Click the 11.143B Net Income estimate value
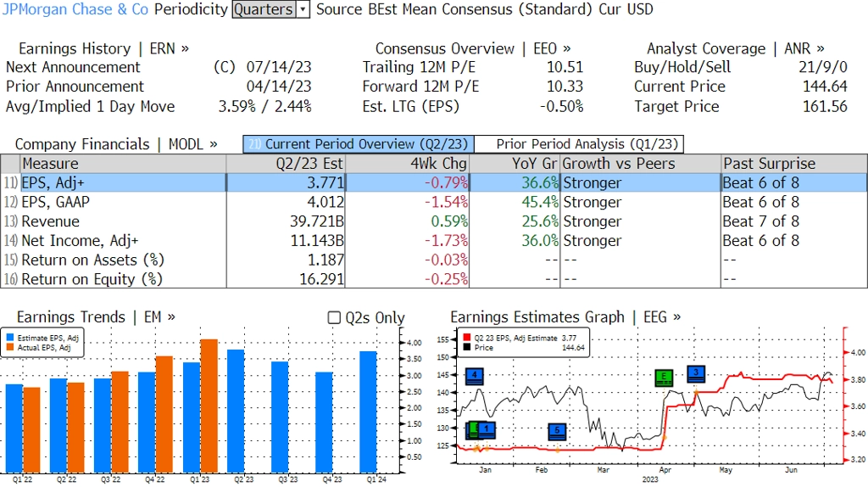Screen dimensions: 868x487 coord(317,241)
